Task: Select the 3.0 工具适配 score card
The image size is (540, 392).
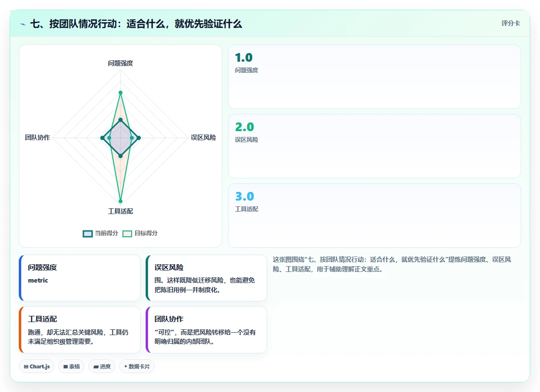Action: 374,216
